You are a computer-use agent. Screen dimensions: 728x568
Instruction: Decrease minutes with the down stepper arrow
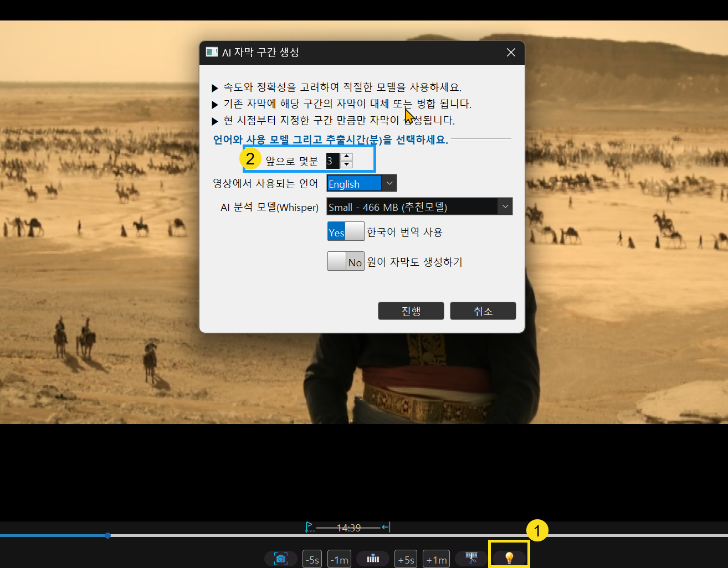347,164
